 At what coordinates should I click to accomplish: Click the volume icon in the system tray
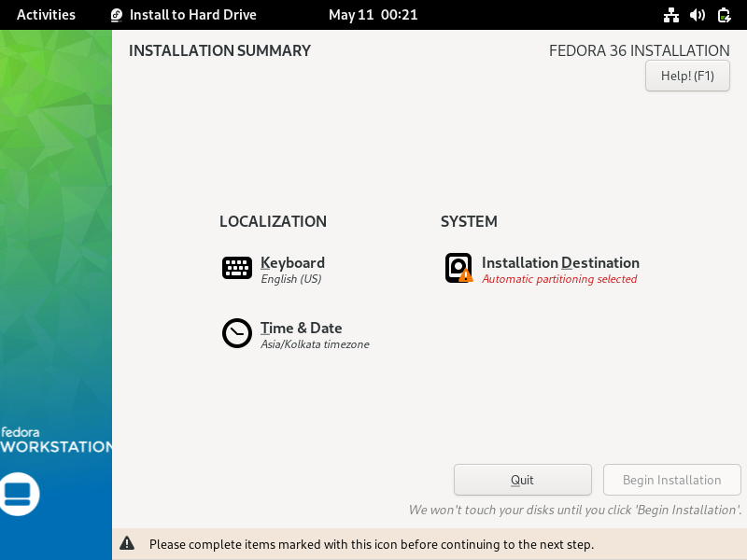pyautogui.click(x=697, y=15)
